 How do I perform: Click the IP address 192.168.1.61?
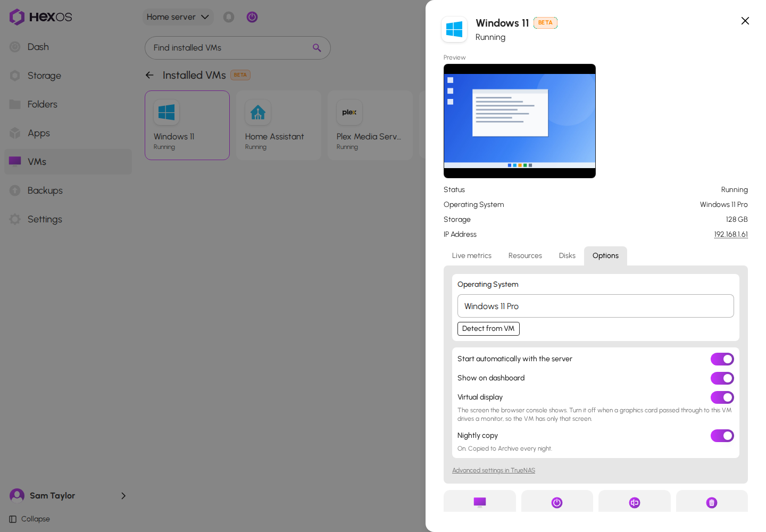tap(731, 235)
